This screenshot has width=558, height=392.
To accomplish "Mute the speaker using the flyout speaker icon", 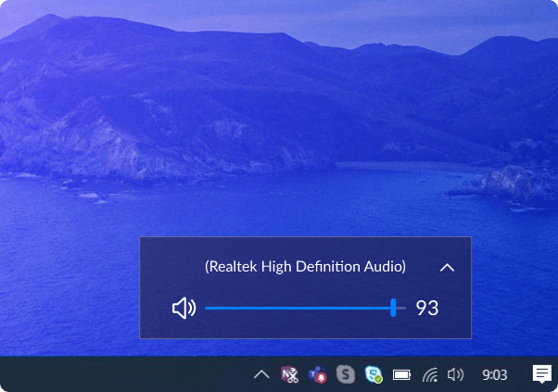I will tap(184, 309).
